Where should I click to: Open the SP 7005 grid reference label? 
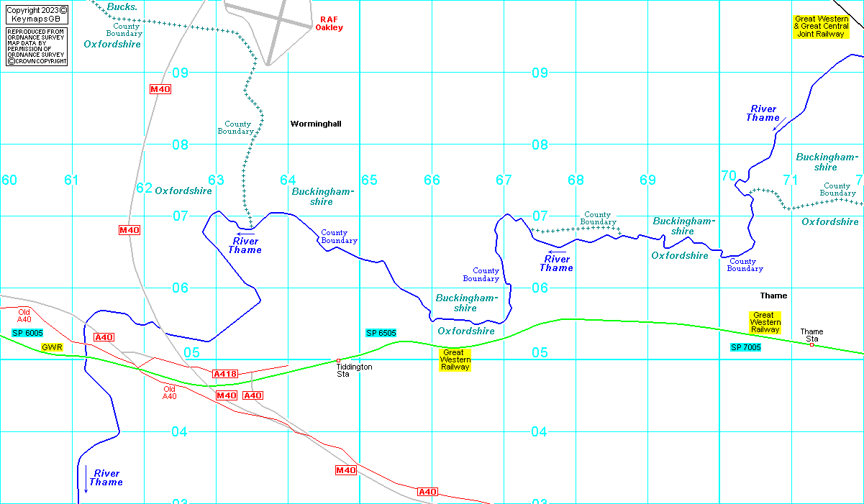pyautogui.click(x=747, y=347)
